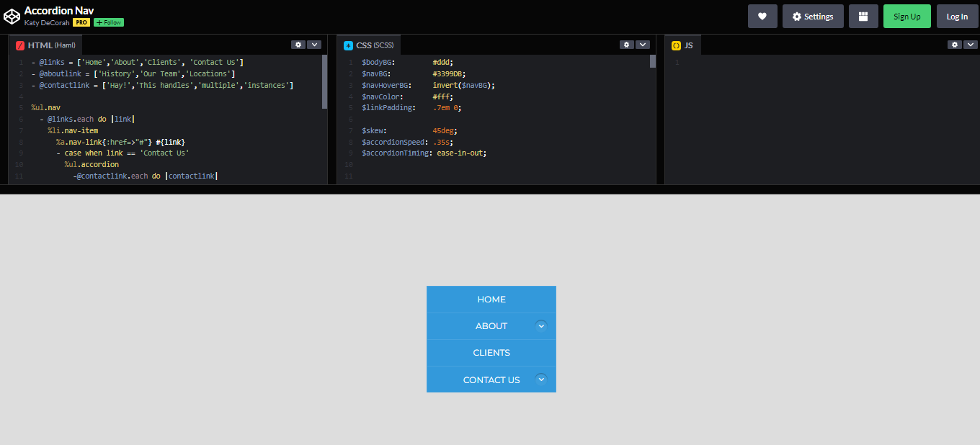Open JS editor gear settings
Screen dimensions: 980x445
coord(955,45)
